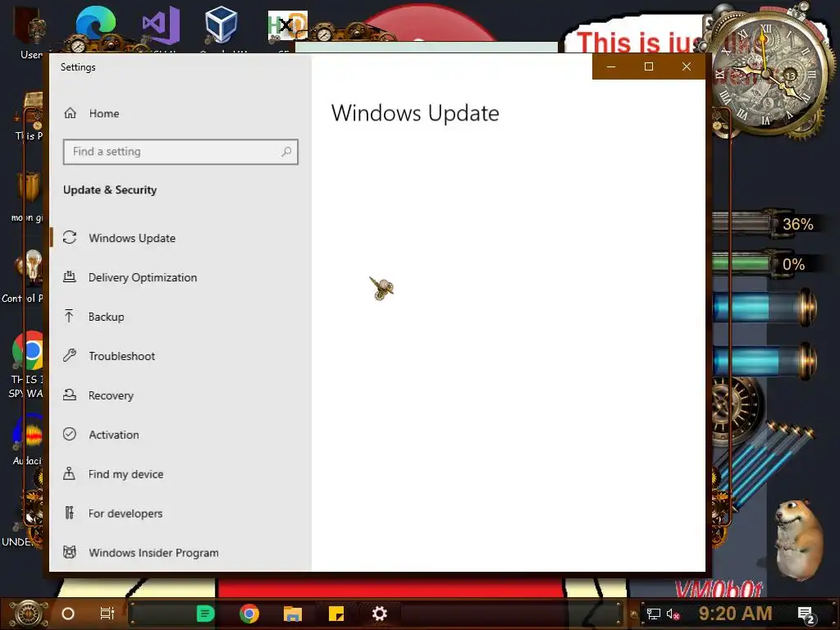Screen dimensions: 840x630
Task: Open Sticky Notes from the taskbar
Action: point(336,614)
